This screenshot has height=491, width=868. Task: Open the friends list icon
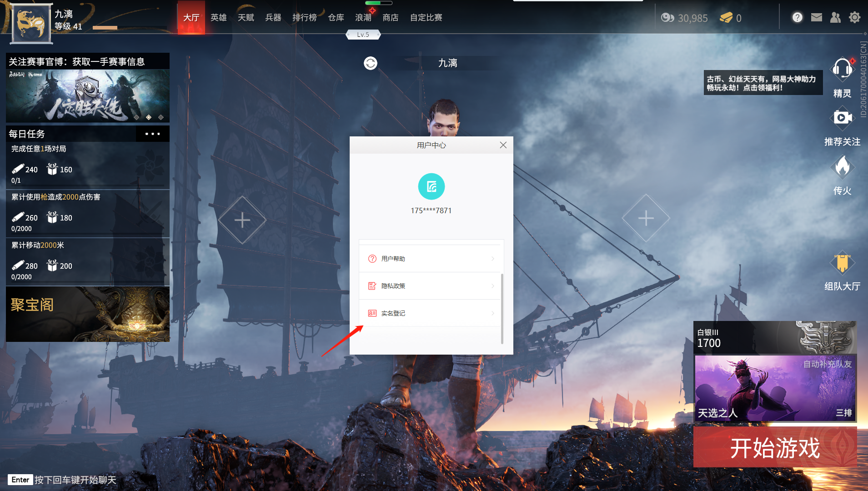click(835, 17)
